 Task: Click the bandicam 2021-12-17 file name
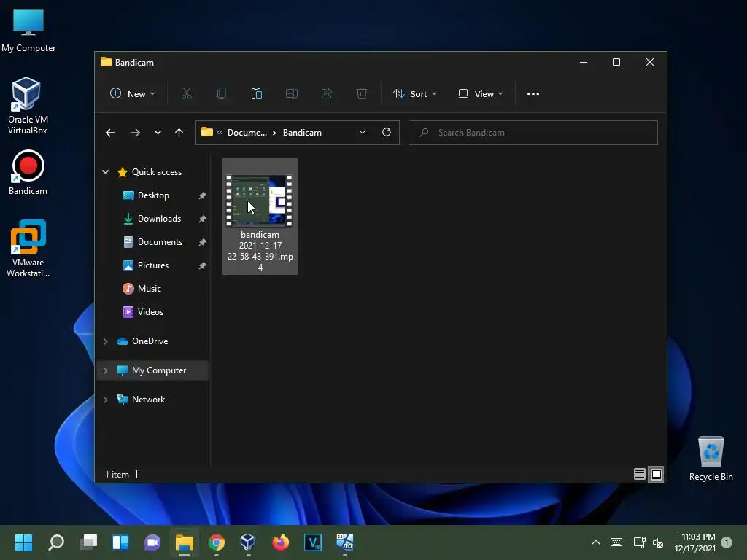pyautogui.click(x=260, y=251)
